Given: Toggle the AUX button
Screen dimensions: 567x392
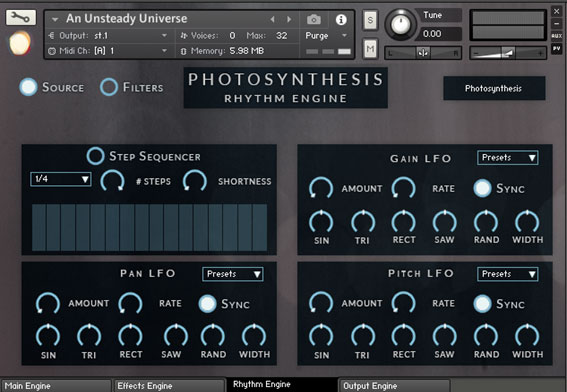Looking at the screenshot, I should (x=557, y=35).
